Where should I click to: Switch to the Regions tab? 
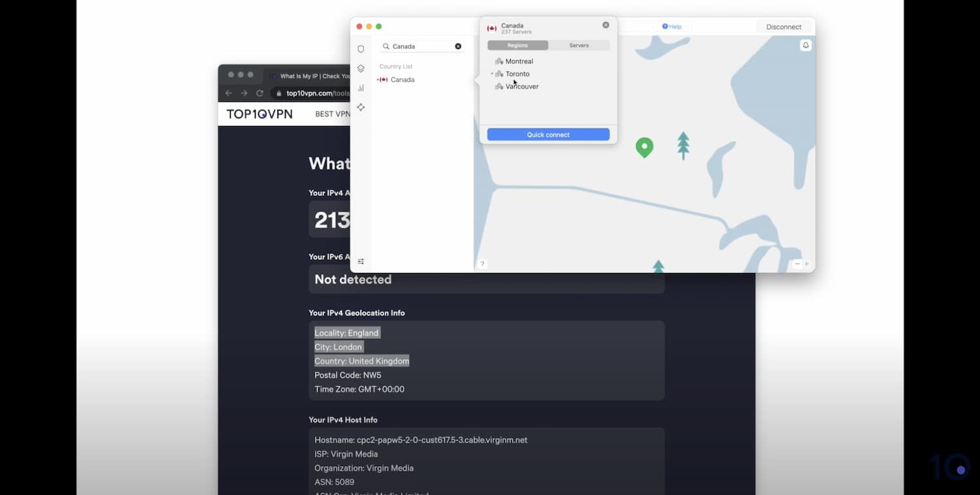tap(517, 46)
